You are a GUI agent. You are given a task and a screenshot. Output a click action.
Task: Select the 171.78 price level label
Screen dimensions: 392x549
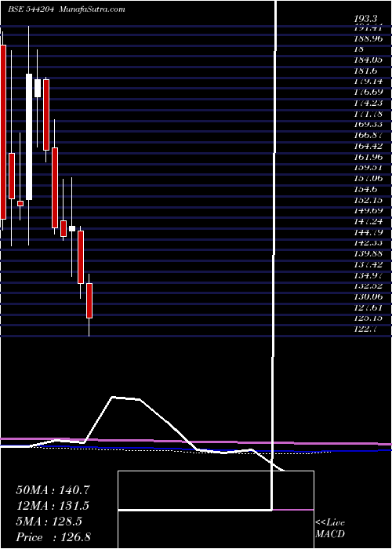click(x=368, y=115)
